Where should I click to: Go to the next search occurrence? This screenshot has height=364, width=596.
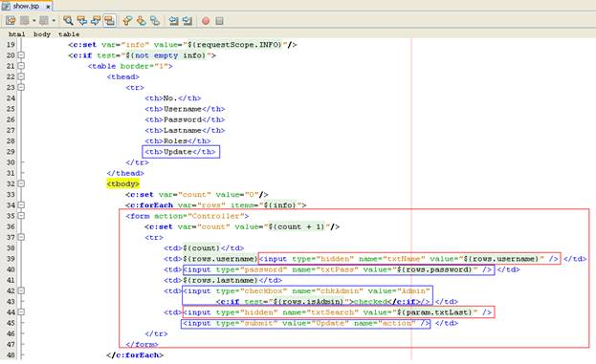pos(96,21)
